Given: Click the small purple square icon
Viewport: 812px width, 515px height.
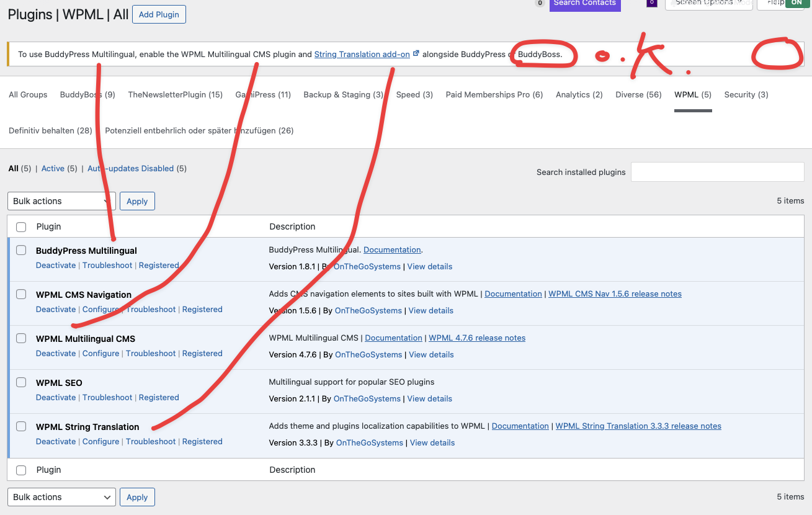Looking at the screenshot, I should [651, 3].
